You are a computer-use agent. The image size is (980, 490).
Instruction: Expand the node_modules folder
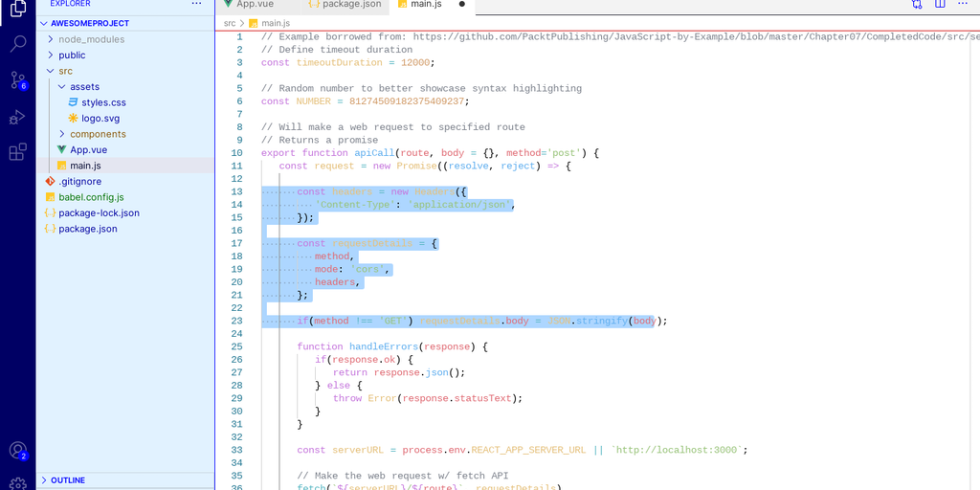(x=51, y=39)
